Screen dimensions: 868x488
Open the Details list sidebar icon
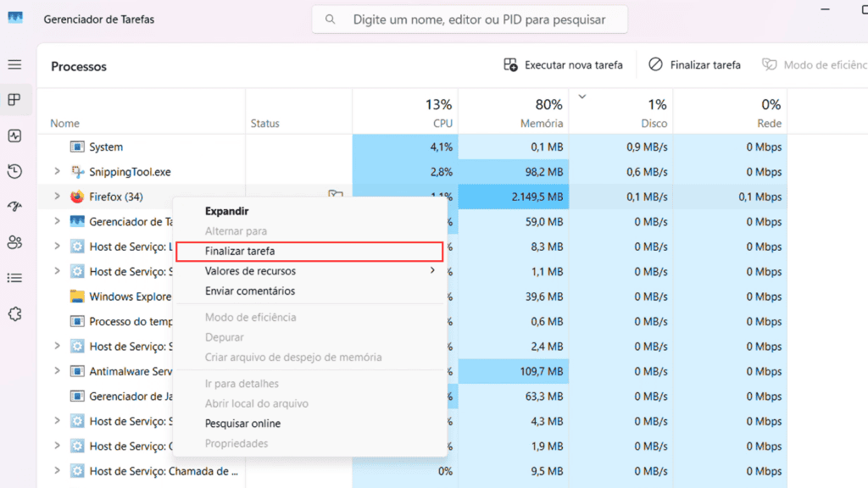[15, 278]
